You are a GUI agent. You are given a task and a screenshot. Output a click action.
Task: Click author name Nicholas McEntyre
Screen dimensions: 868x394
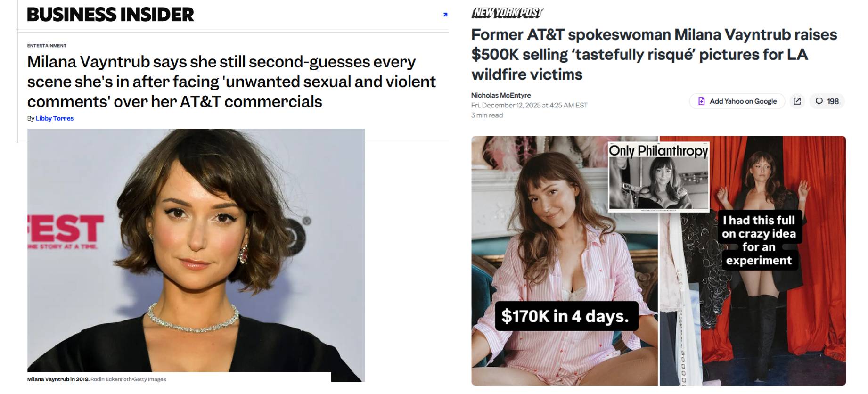coord(501,95)
